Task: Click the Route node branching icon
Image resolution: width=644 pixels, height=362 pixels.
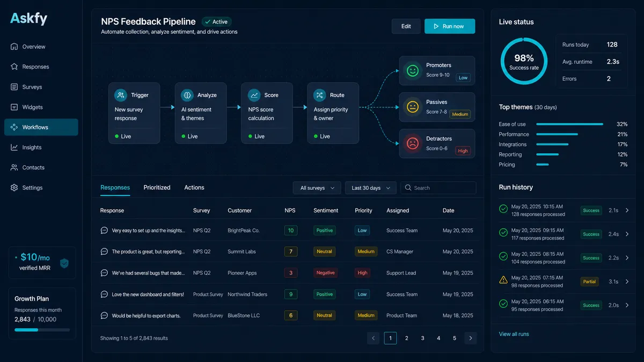Action: click(x=320, y=95)
